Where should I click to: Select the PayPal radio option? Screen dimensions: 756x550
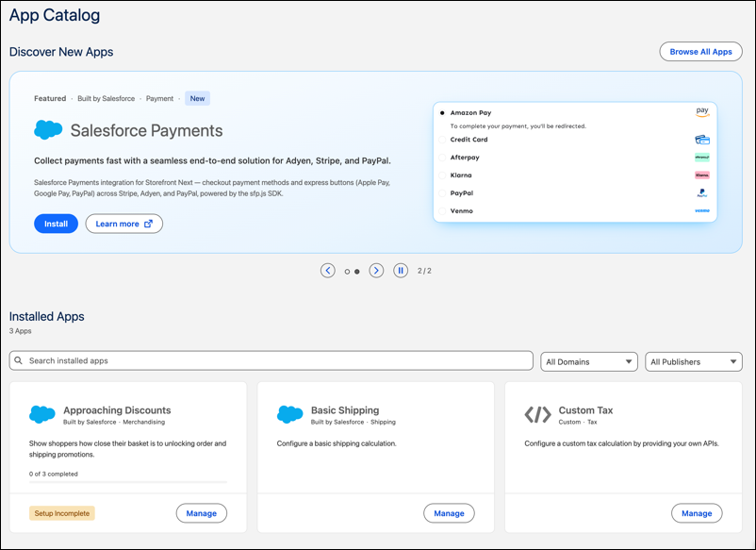(x=442, y=193)
